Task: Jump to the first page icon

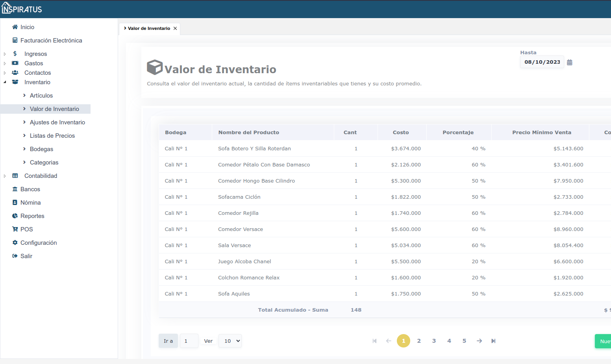Action: [x=374, y=341]
